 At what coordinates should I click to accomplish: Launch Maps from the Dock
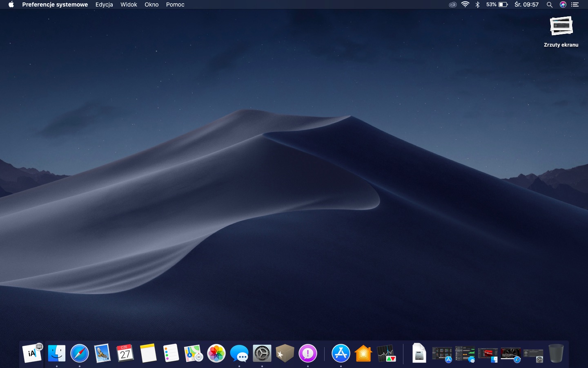(x=194, y=353)
